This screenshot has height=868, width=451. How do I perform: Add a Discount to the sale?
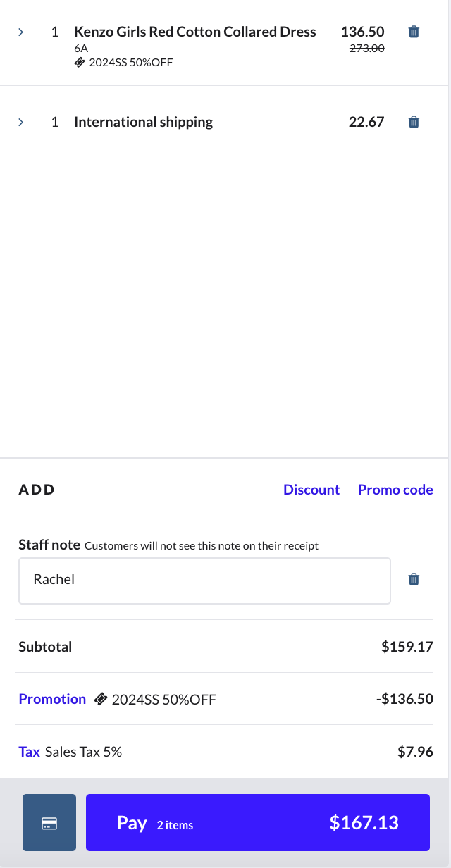click(x=311, y=490)
